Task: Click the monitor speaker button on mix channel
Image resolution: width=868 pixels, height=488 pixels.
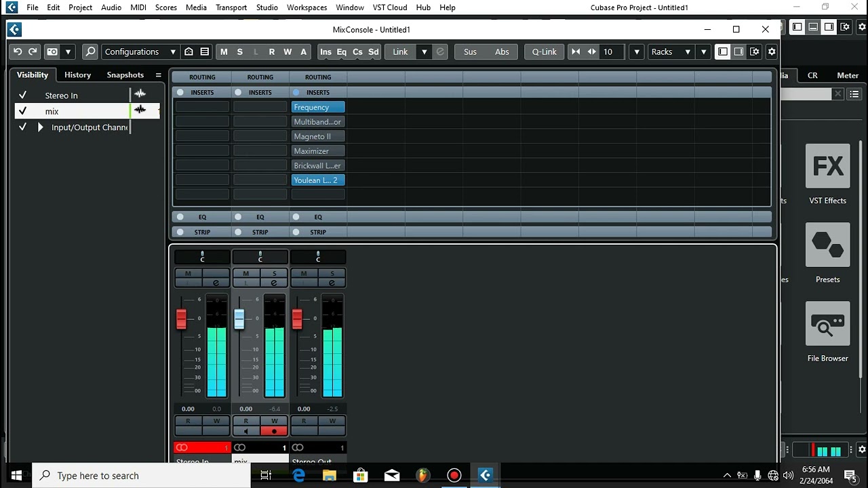Action: 245,431
